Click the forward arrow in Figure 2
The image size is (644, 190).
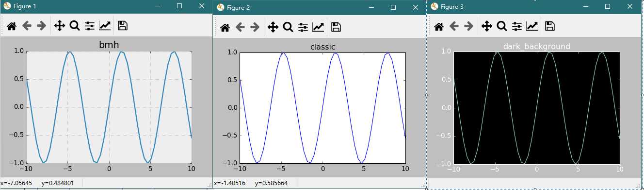point(255,28)
